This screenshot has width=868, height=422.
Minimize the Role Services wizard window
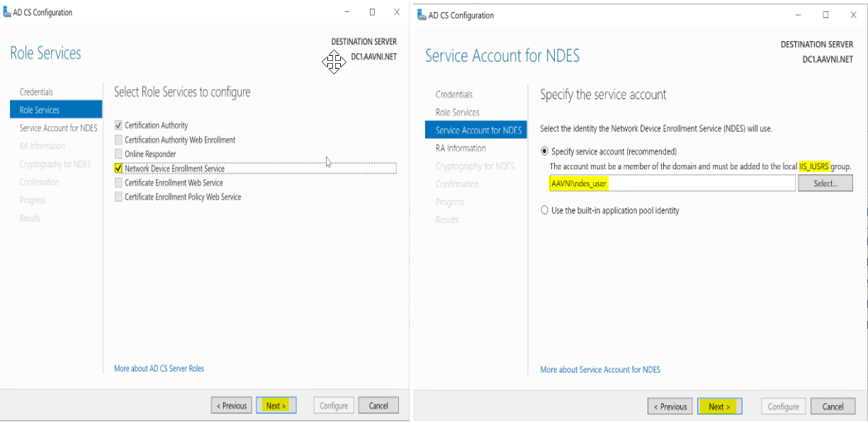tap(347, 12)
